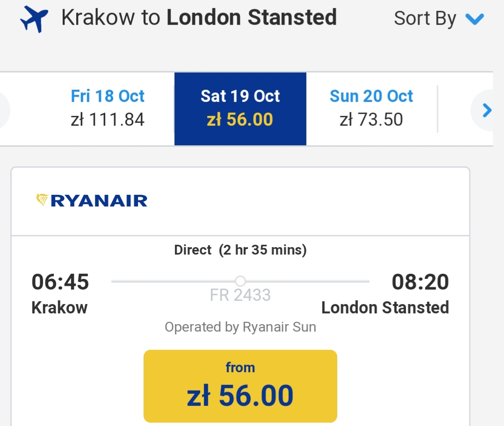Click the flight route midpoint circle marker
This screenshot has height=426, width=504.
(x=240, y=281)
